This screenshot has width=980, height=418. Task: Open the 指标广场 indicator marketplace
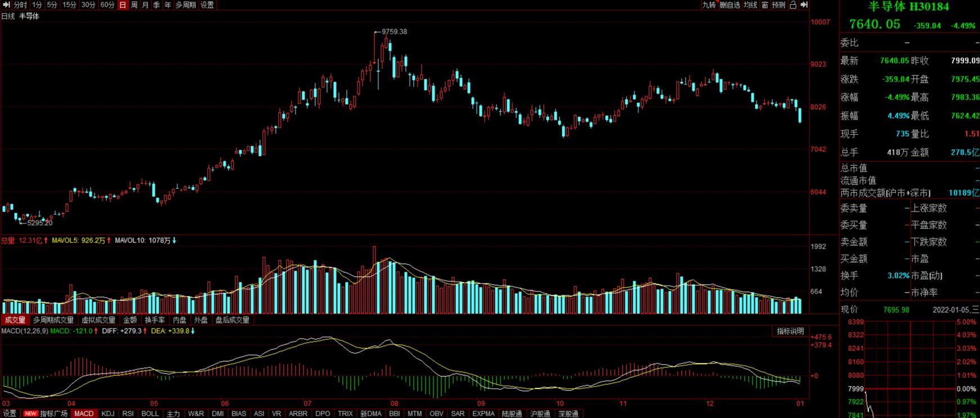53,413
